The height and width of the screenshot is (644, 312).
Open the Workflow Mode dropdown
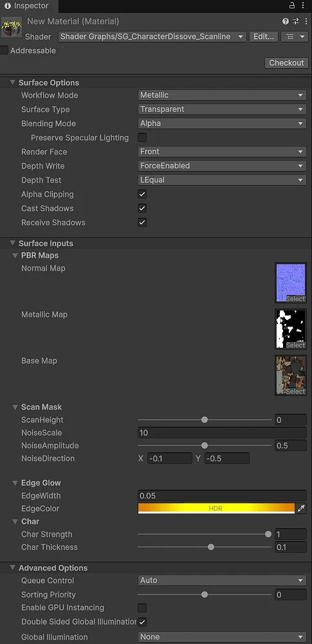pos(222,95)
